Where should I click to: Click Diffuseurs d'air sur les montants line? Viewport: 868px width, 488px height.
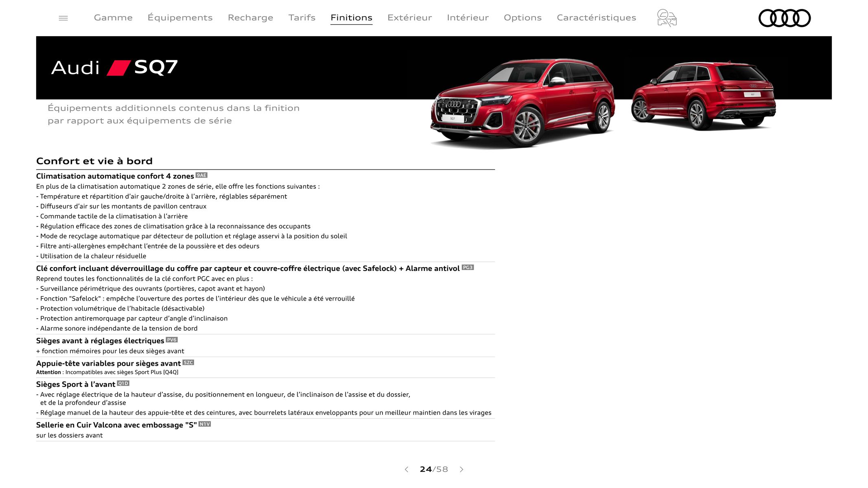click(x=121, y=207)
